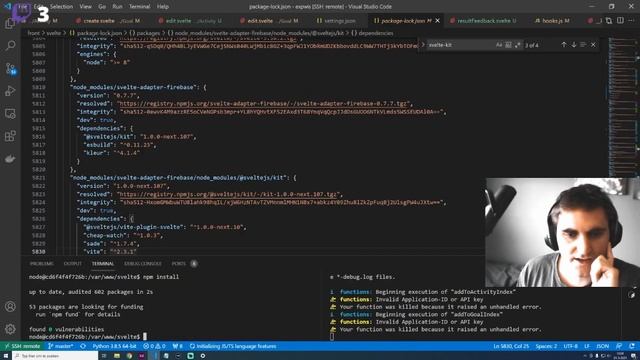Open the Explorer view in activity bar

[10, 23]
